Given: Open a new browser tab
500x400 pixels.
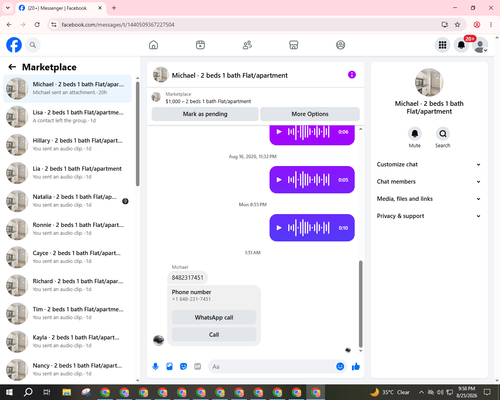Looking at the screenshot, I should [114, 8].
